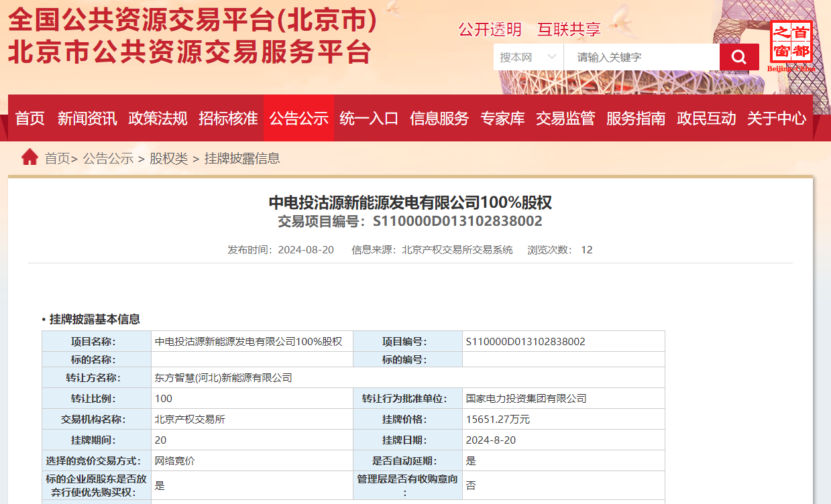
Task: Click the magnifier search icon
Action: [738, 57]
